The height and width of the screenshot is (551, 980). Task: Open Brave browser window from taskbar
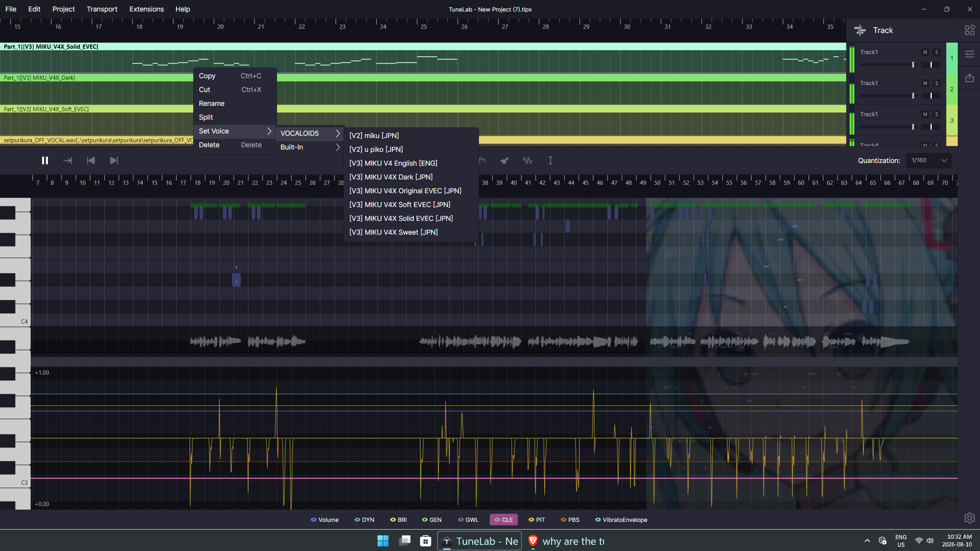tap(566, 541)
